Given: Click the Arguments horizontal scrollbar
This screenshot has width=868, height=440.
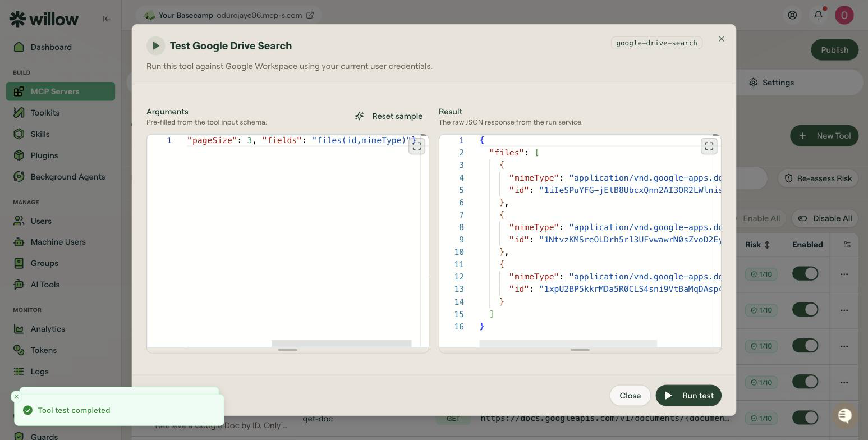Looking at the screenshot, I should coord(341,343).
